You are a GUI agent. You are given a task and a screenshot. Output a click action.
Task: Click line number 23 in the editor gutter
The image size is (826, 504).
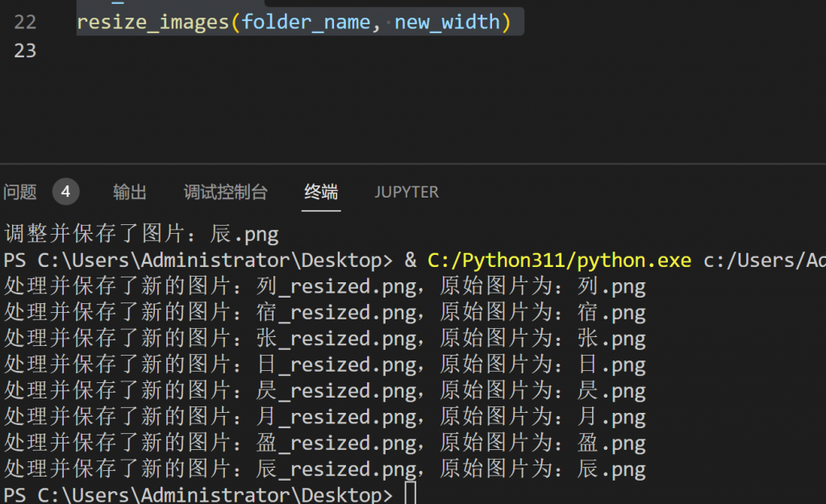tap(25, 50)
